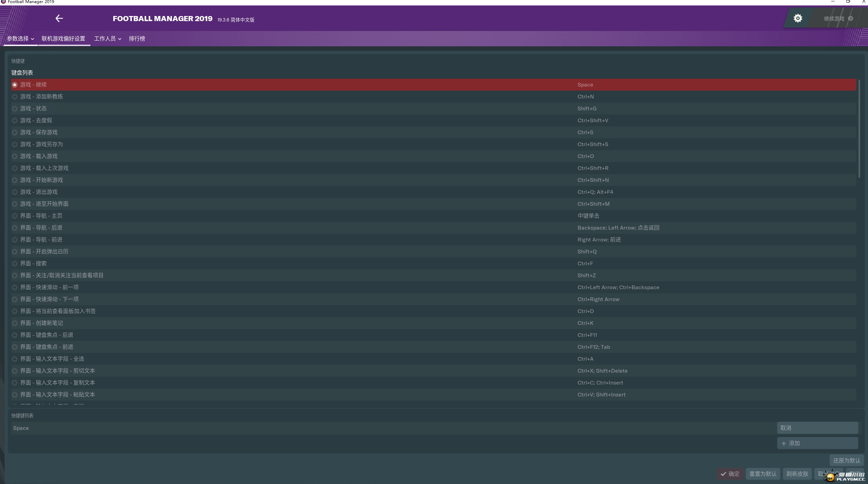This screenshot has height=484, width=868.
Task: Click the Football Manager title bar logo
Action: (3, 2)
